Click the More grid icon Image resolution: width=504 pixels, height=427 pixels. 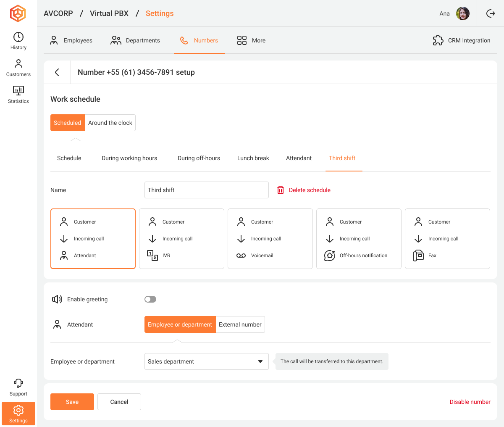(x=242, y=40)
